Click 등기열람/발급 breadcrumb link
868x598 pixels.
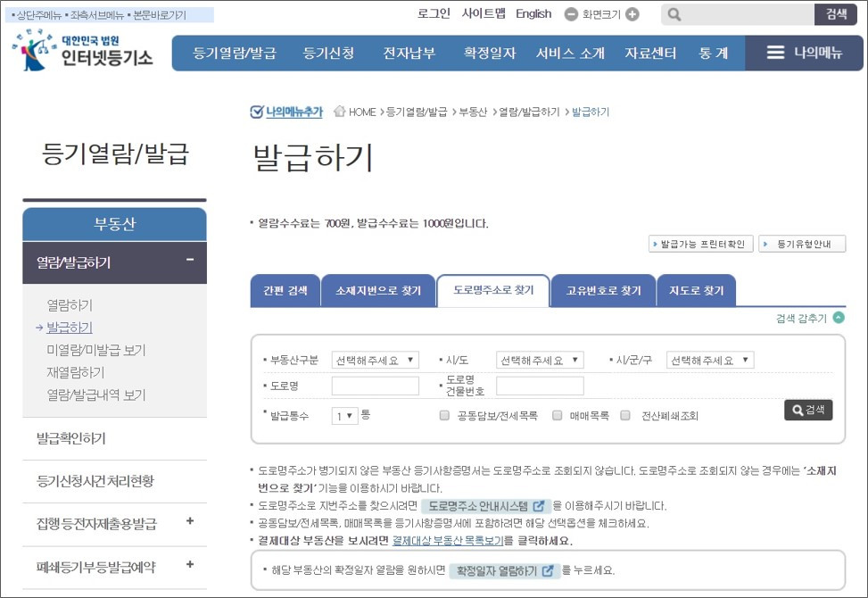(x=417, y=112)
